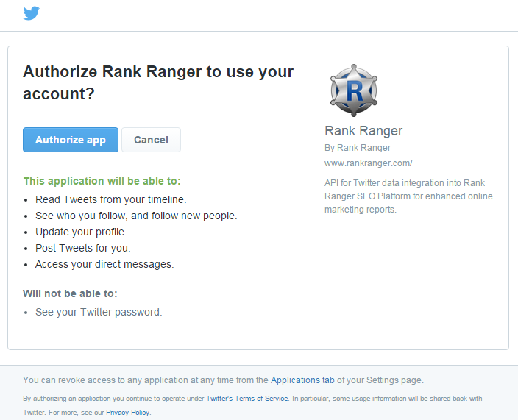518x420 pixels.
Task: Click the 'Post Tweets for you' permission
Action: (x=82, y=248)
